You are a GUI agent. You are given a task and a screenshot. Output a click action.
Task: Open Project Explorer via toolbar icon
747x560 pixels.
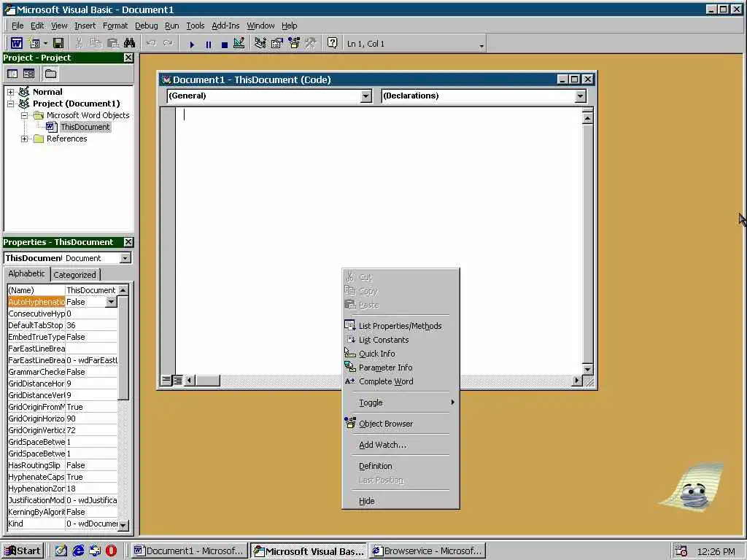coord(260,43)
